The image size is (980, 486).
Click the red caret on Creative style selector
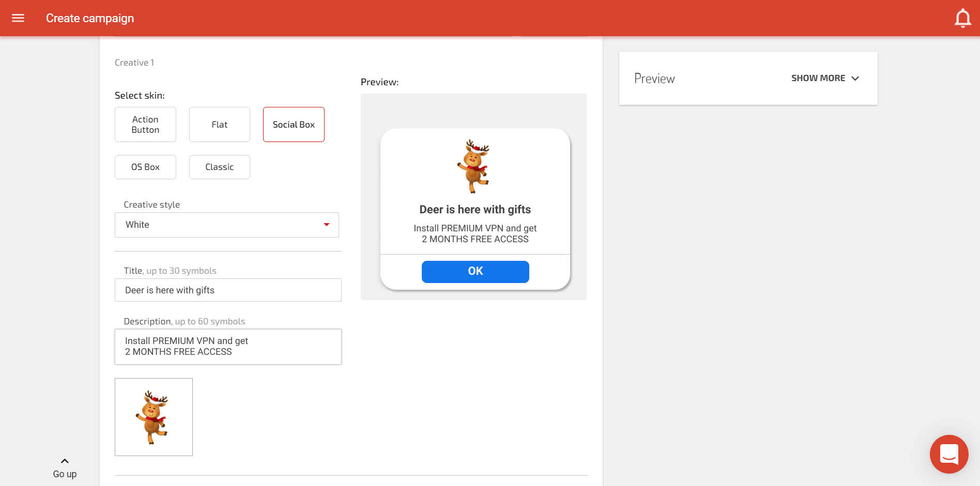click(x=327, y=225)
